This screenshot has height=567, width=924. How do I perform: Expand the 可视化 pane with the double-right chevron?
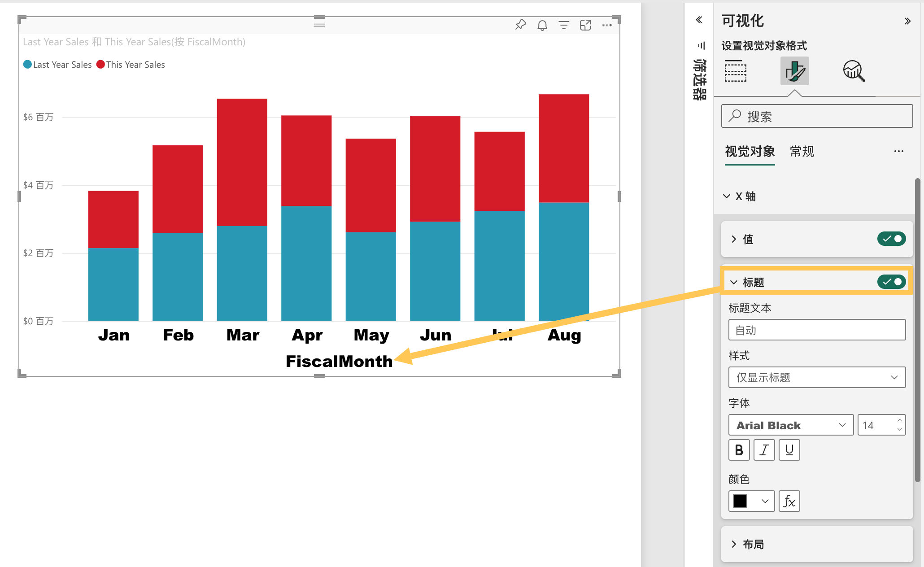(907, 21)
